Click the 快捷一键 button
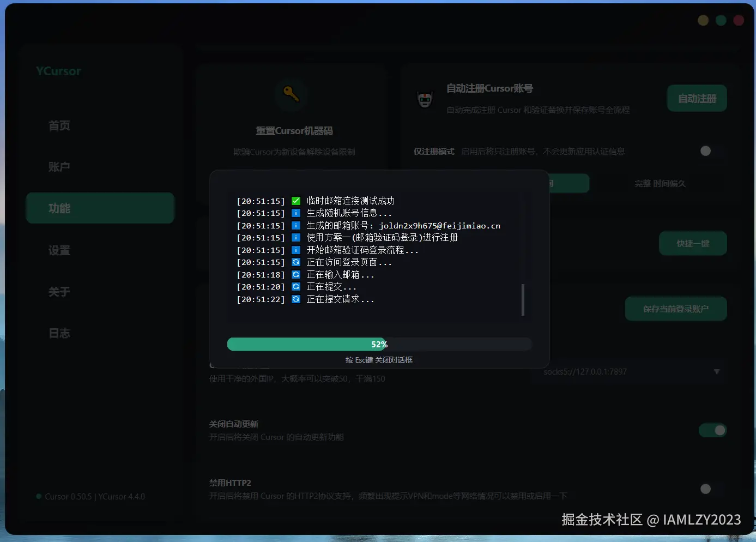The height and width of the screenshot is (542, 756). point(693,243)
